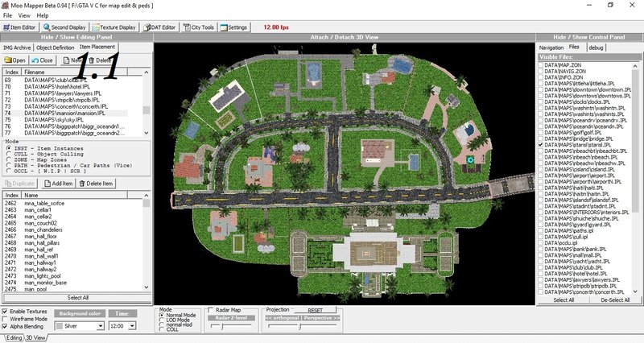Check DATA\MAP.ZON visible file
This screenshot has width=644, height=343.
tap(541, 65)
